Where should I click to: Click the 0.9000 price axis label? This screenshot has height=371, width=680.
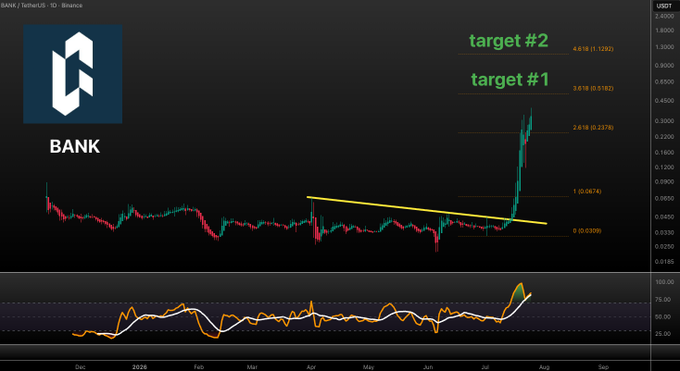664,66
